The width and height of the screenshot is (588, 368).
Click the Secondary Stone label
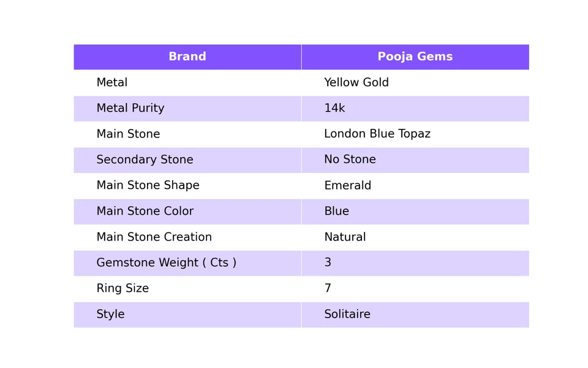pyautogui.click(x=145, y=160)
